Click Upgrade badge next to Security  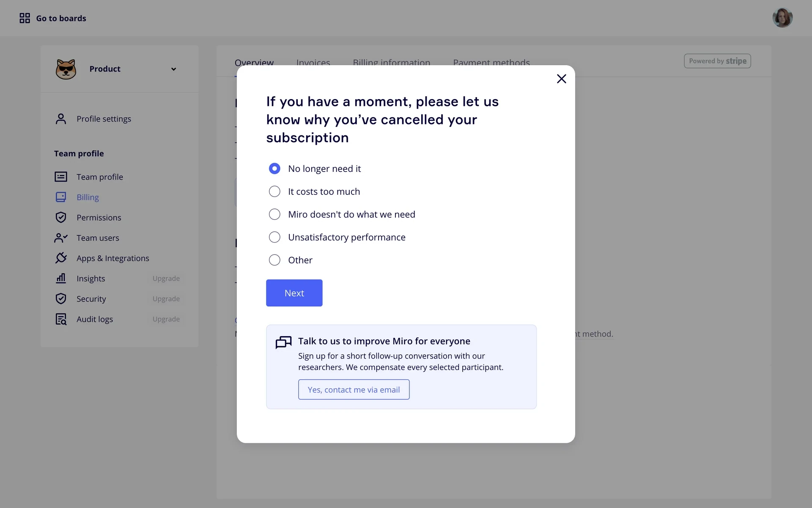[166, 299]
